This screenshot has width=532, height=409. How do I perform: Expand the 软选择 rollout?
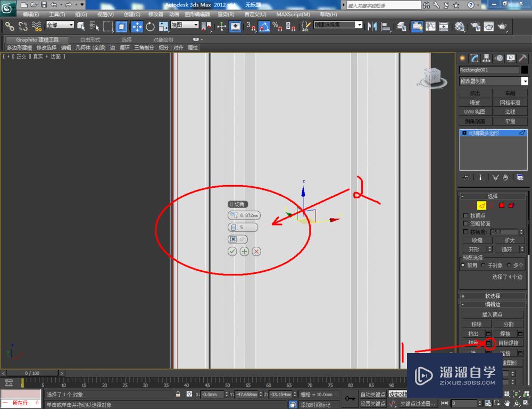(492, 296)
